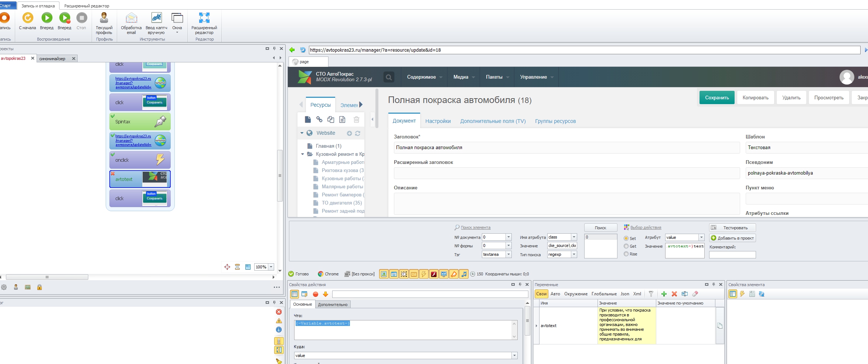Select the 'Set' radio button
Screen dimensions: 868x364
(626, 238)
